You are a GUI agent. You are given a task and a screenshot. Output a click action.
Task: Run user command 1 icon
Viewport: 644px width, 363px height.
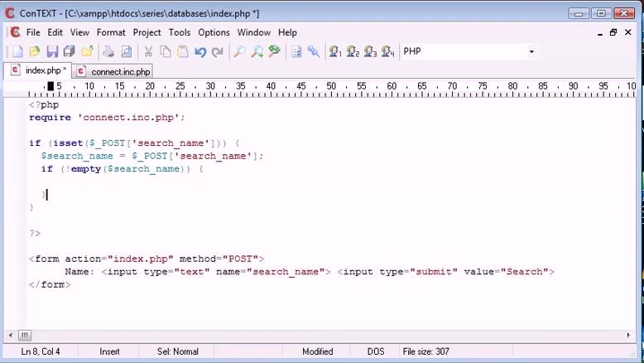335,51
